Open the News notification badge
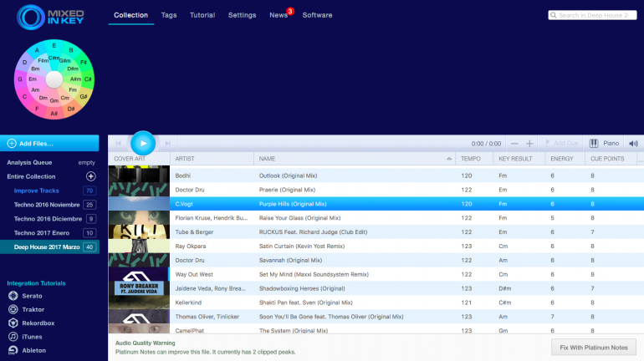This screenshot has width=644, height=361. 290,11
